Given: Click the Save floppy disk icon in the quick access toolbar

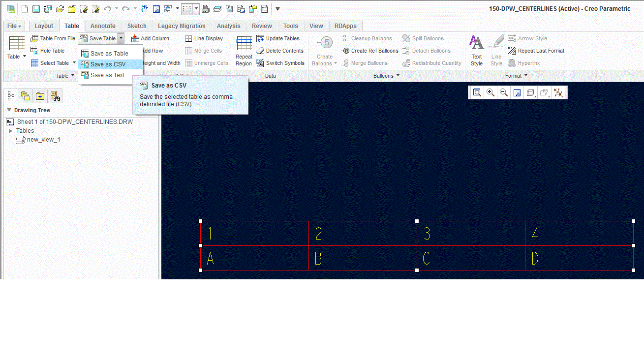Looking at the screenshot, I should (36, 9).
